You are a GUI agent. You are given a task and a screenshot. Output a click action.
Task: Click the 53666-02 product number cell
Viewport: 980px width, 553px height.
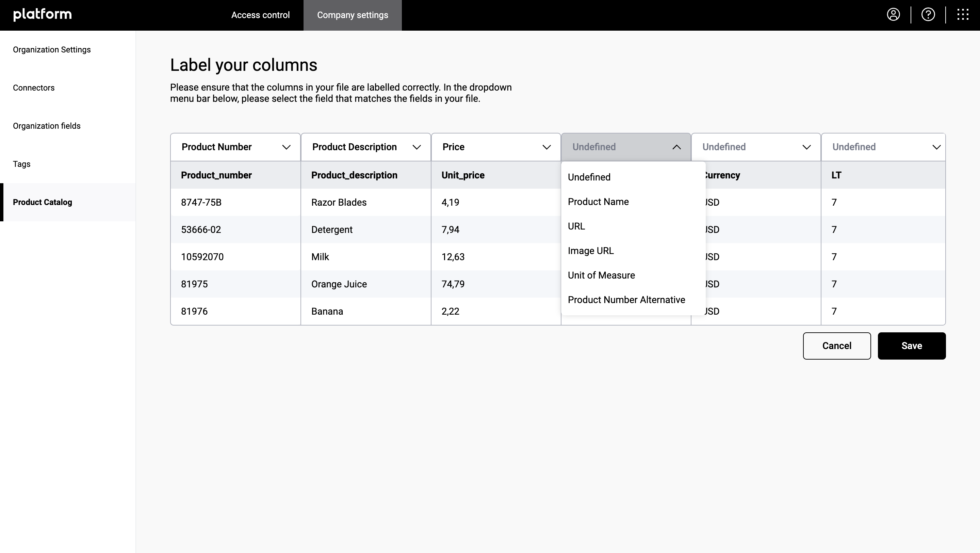[x=235, y=230]
